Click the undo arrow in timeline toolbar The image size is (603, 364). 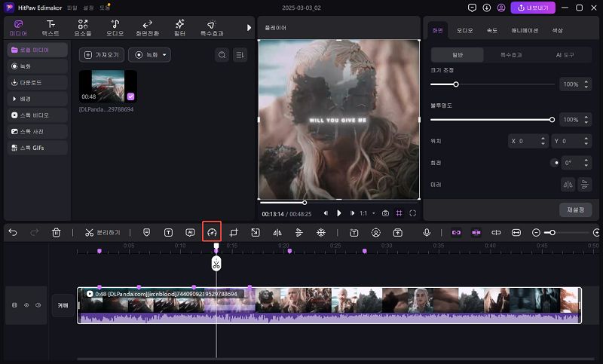pyautogui.click(x=13, y=233)
